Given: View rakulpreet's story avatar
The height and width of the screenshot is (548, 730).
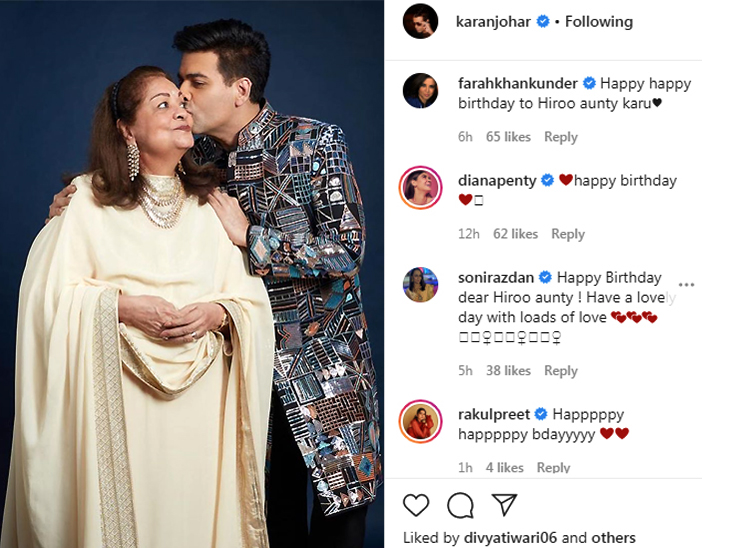Looking at the screenshot, I should coord(420,421).
